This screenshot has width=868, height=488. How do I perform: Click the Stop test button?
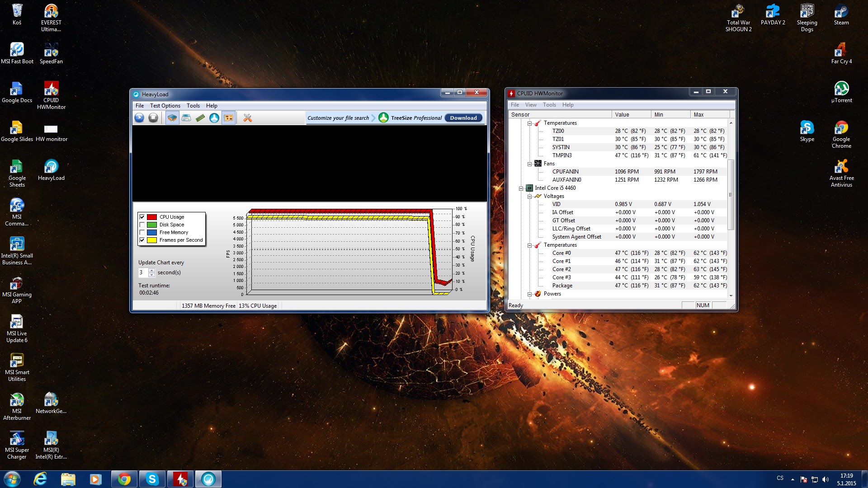pyautogui.click(x=153, y=118)
